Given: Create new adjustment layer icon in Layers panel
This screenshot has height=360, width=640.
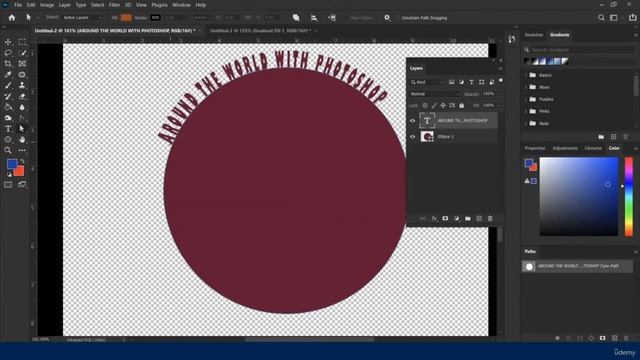Looking at the screenshot, I should coord(456,219).
